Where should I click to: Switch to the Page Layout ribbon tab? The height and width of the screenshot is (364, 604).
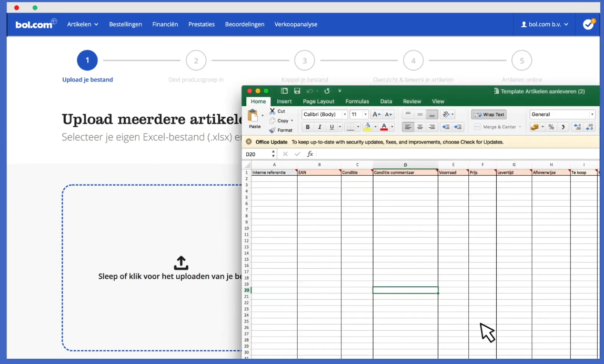(318, 102)
